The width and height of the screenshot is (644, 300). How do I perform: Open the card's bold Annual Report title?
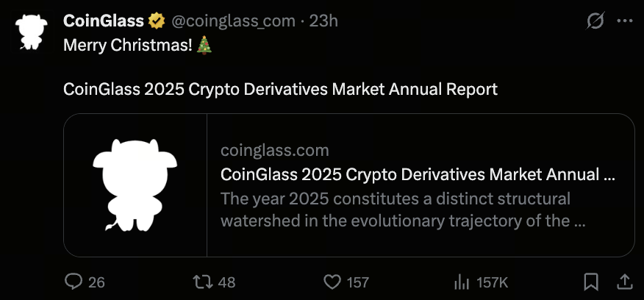[417, 175]
